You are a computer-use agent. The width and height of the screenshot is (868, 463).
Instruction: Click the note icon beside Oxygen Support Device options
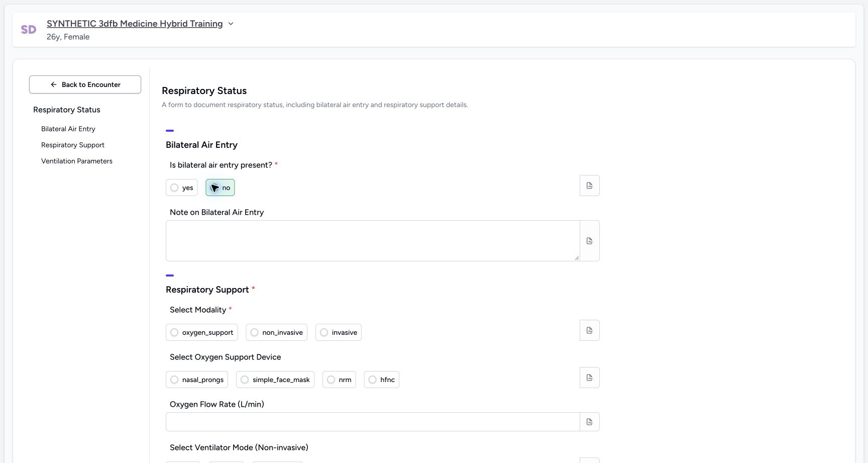589,378
